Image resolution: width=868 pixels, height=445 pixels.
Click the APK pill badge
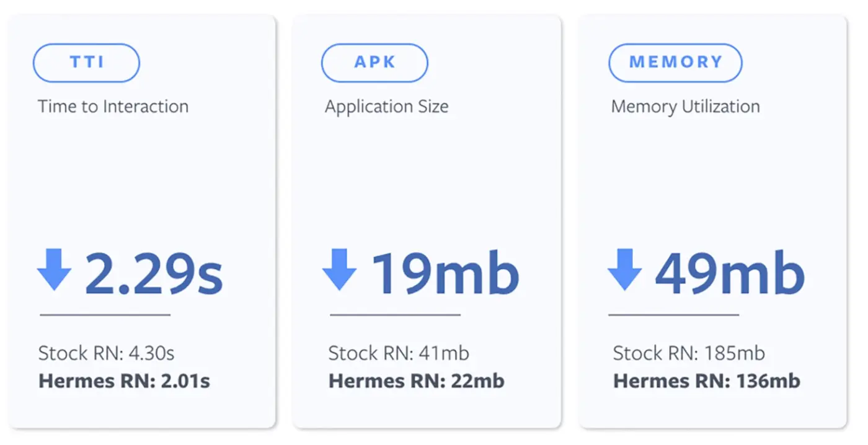[x=374, y=63]
